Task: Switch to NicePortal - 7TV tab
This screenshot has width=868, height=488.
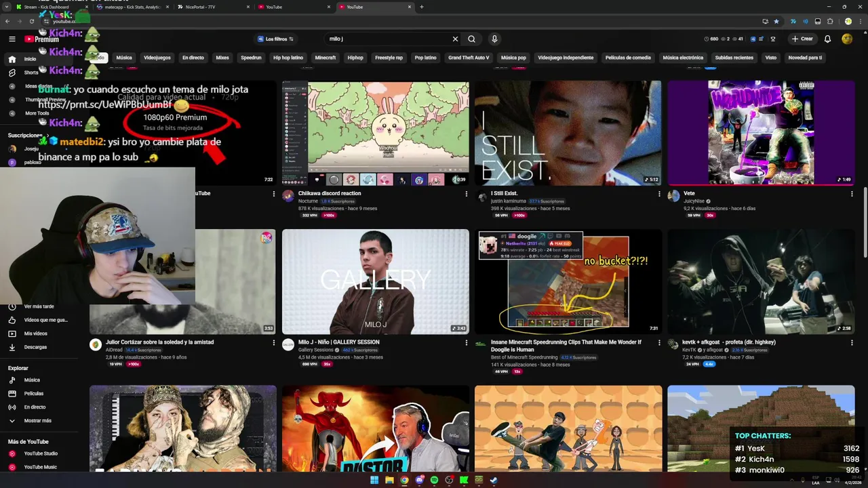Action: coord(212,7)
